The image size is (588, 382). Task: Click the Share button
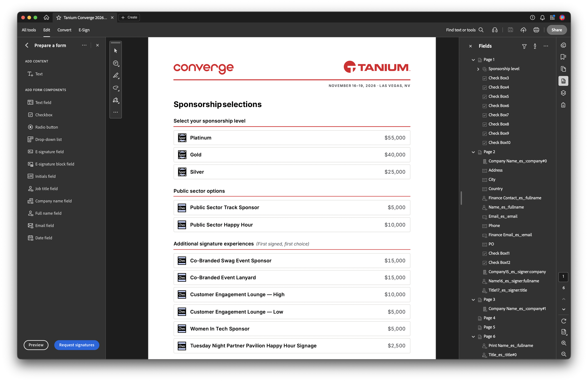[x=557, y=30]
